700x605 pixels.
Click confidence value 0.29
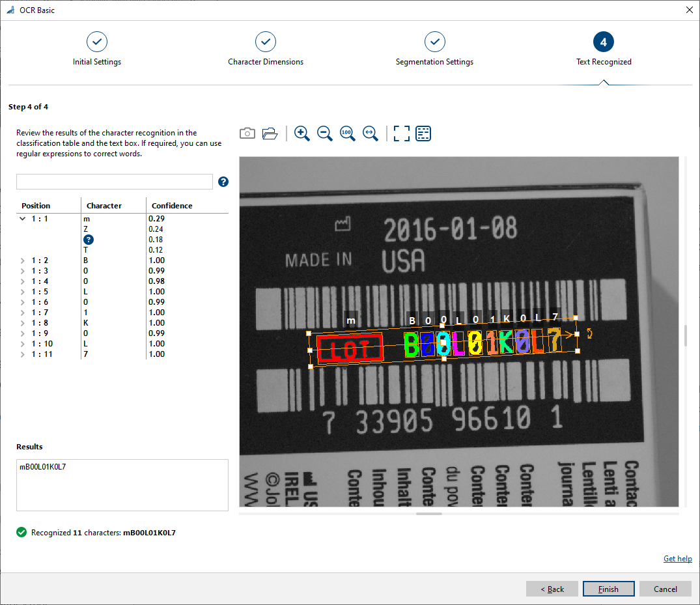pyautogui.click(x=157, y=219)
